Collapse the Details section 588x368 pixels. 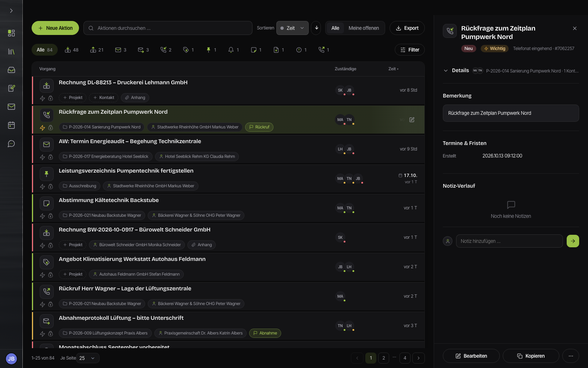click(x=446, y=71)
